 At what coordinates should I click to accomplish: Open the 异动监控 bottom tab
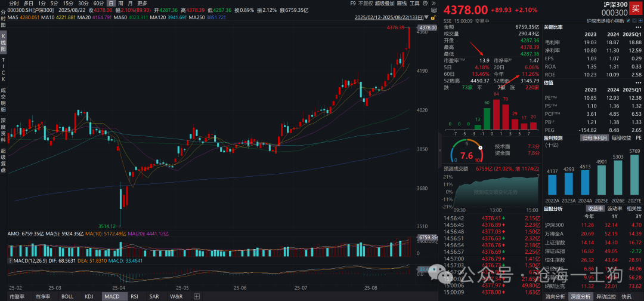(x=606, y=296)
